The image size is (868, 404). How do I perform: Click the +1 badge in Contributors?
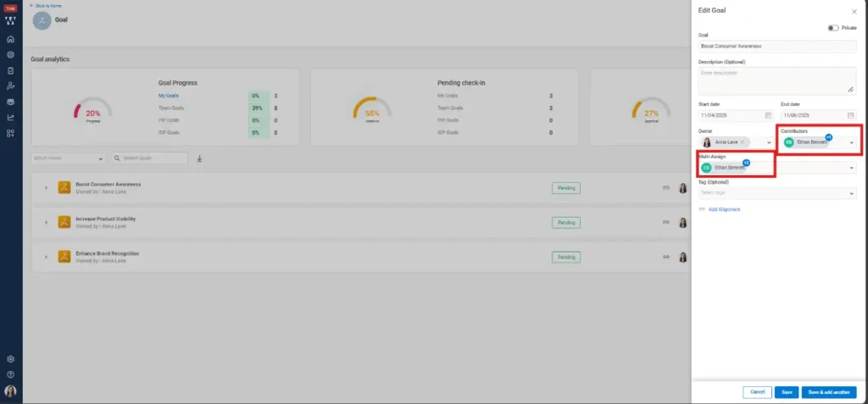(x=829, y=136)
